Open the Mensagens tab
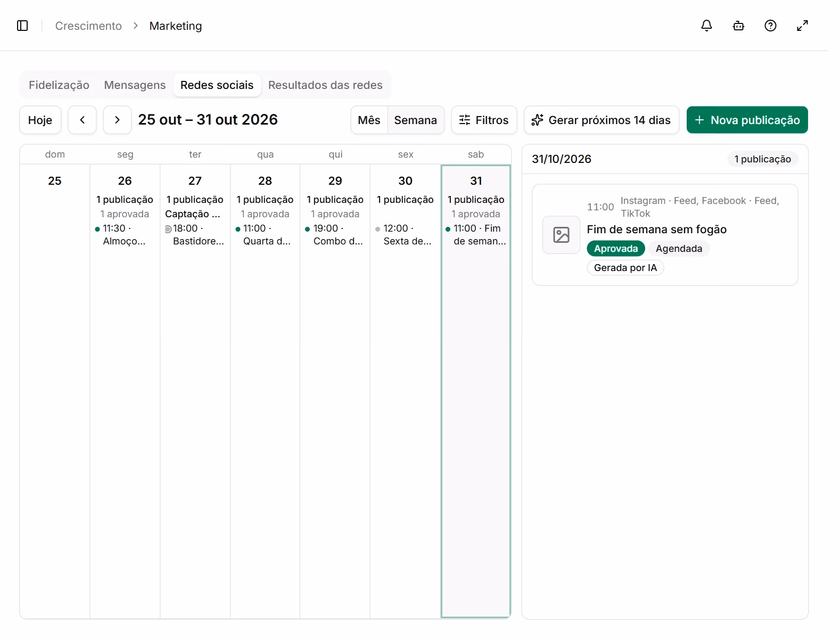 pos(135,85)
